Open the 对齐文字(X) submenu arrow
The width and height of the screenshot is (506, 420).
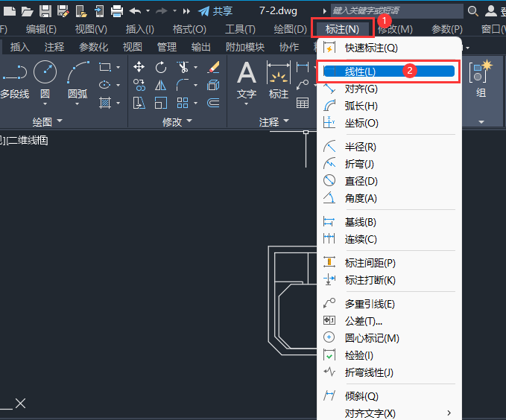(x=449, y=413)
